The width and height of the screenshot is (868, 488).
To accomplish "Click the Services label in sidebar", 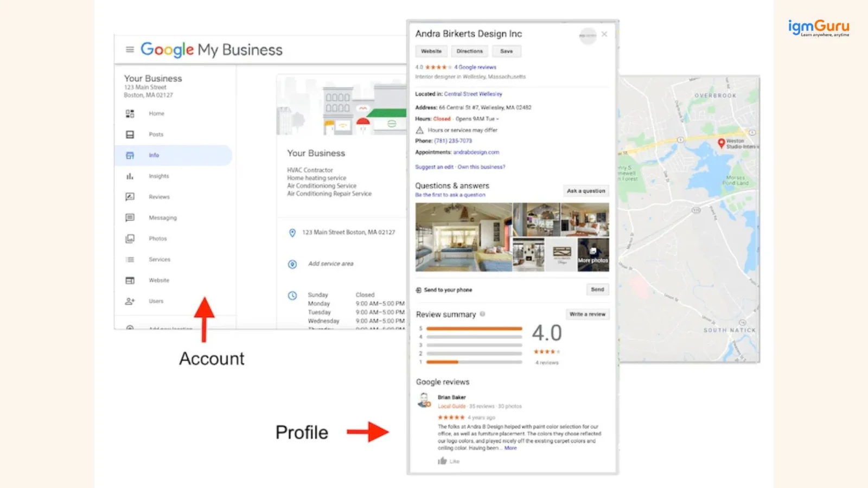I will coord(159,260).
